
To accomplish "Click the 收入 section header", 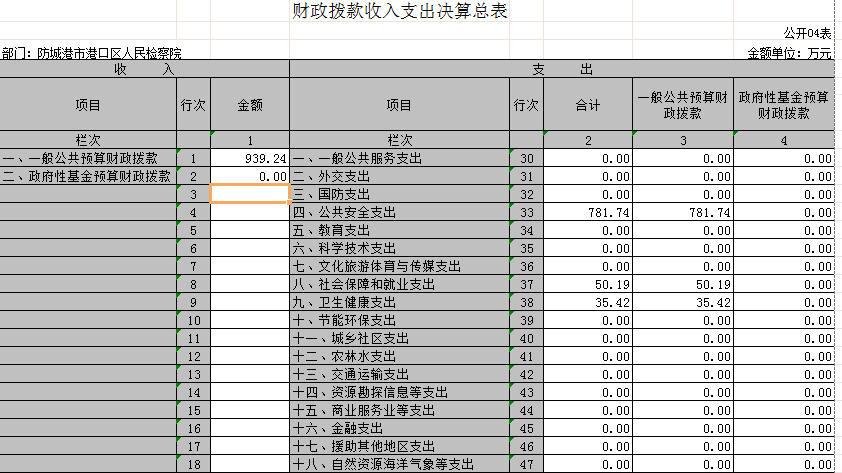I will click(x=144, y=69).
